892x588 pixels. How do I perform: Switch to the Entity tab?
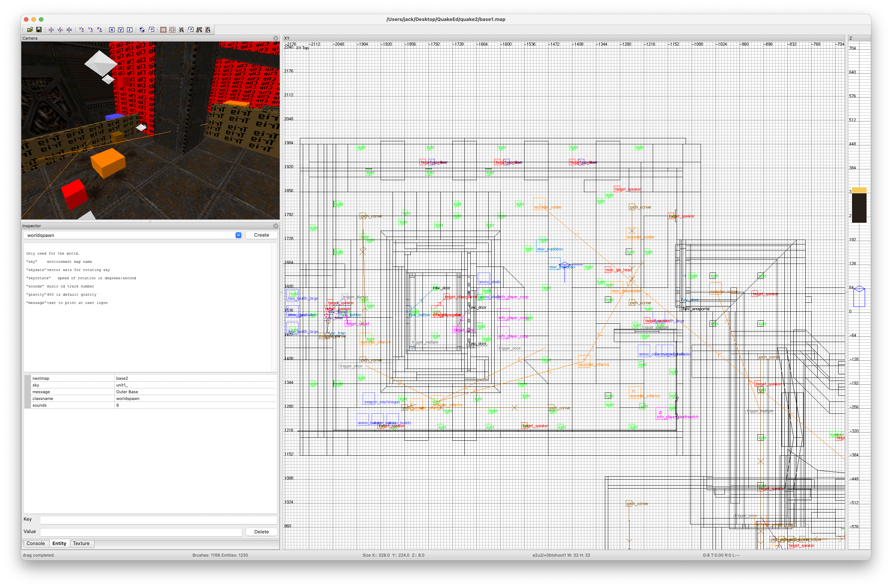click(59, 544)
